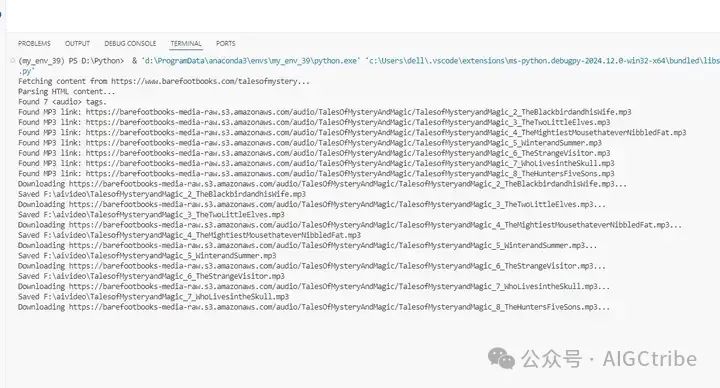This screenshot has height=388, width=720.
Task: Click the Saved path for WinterandSummer.mp3
Action: pyautogui.click(x=160, y=256)
